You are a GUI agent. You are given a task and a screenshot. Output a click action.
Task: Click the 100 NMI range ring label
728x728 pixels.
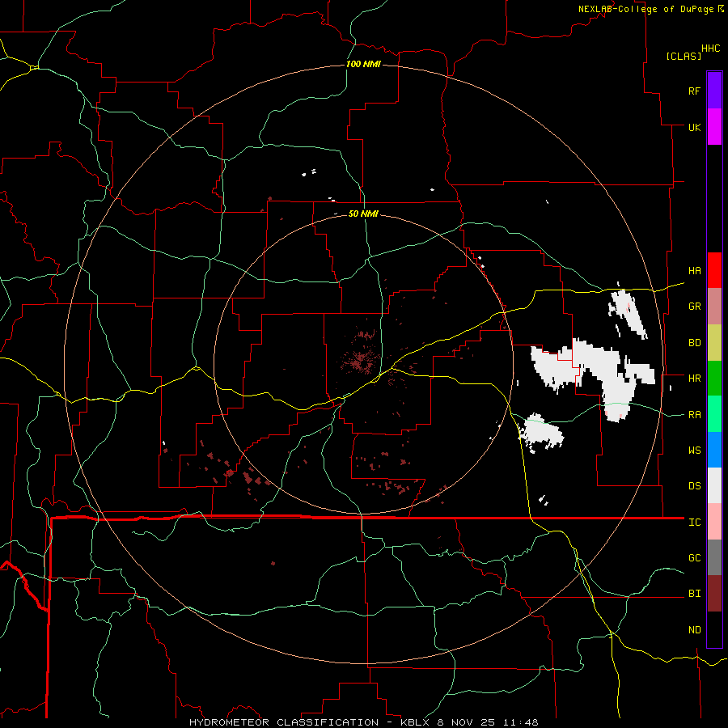click(363, 64)
